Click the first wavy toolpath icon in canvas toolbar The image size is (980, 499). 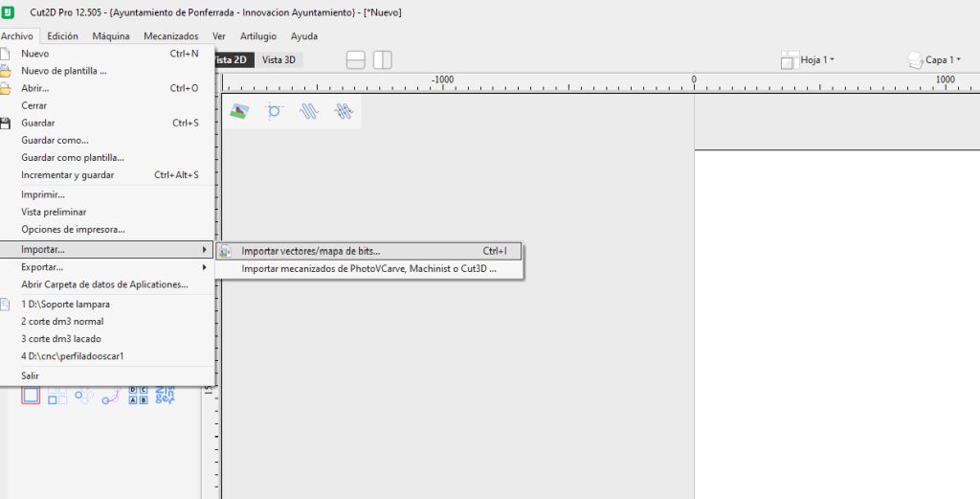[309, 111]
